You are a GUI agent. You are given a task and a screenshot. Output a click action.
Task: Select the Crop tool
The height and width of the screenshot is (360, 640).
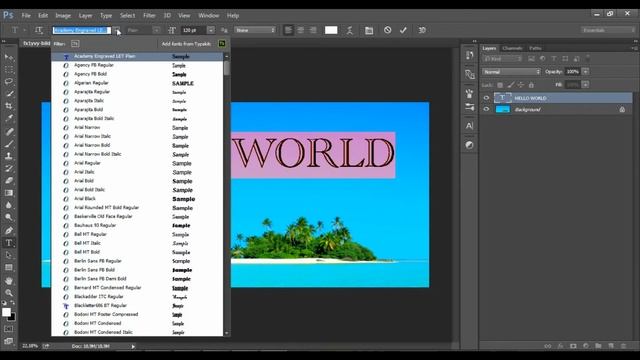point(9,106)
